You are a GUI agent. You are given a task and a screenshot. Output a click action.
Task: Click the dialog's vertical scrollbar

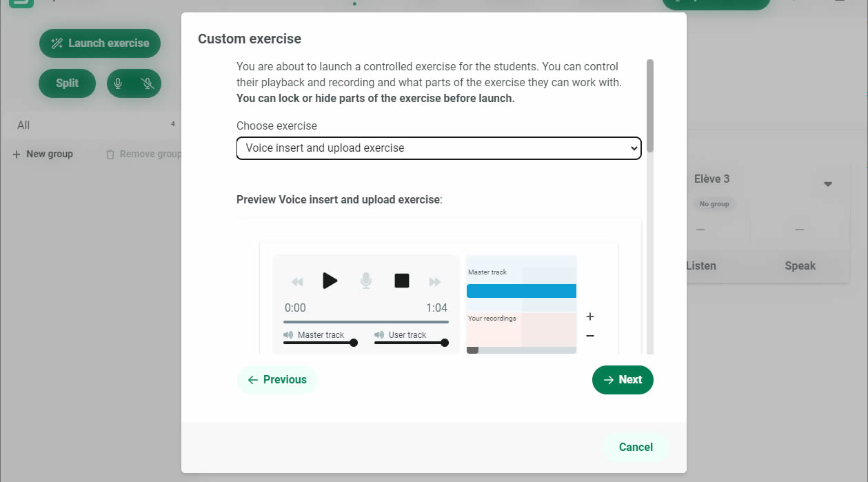pyautogui.click(x=649, y=107)
